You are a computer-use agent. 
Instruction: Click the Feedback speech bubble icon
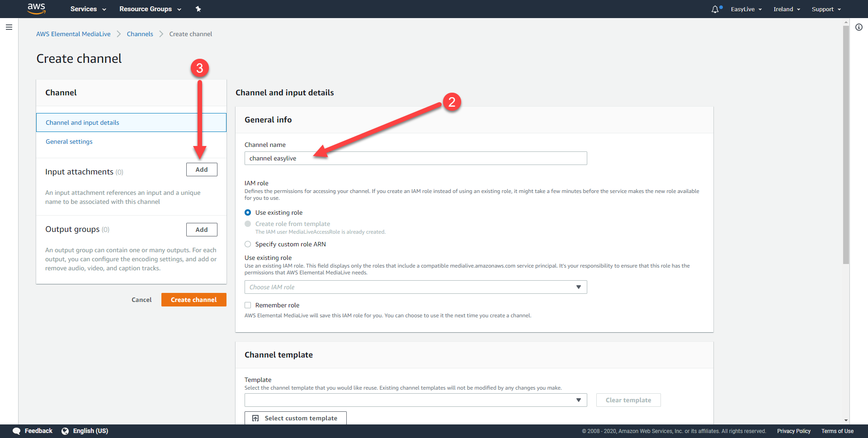pos(17,431)
